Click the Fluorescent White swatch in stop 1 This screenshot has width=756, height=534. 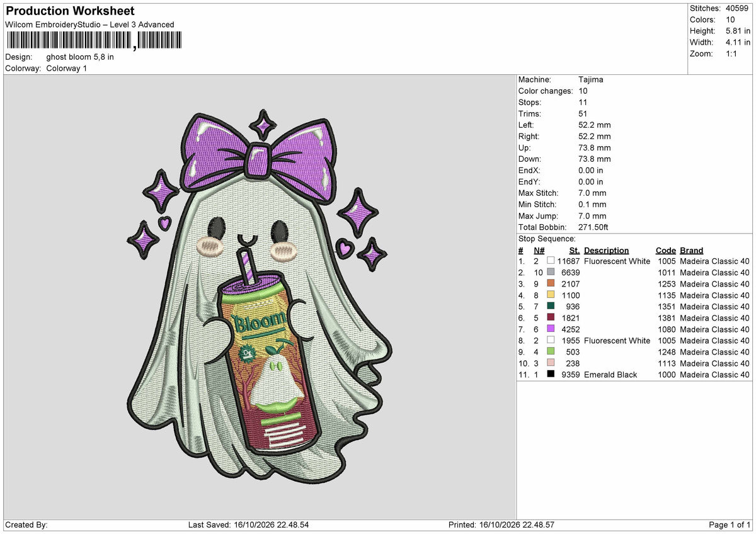coord(551,261)
